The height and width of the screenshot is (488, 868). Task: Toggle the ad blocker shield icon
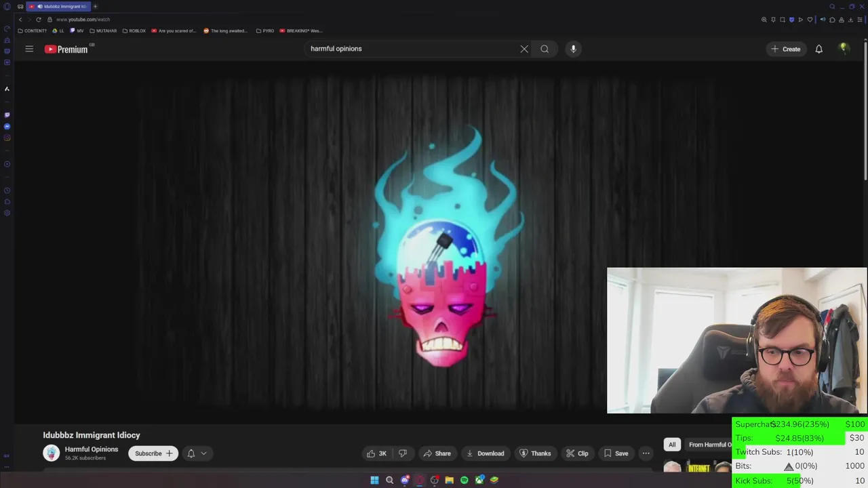pyautogui.click(x=792, y=20)
